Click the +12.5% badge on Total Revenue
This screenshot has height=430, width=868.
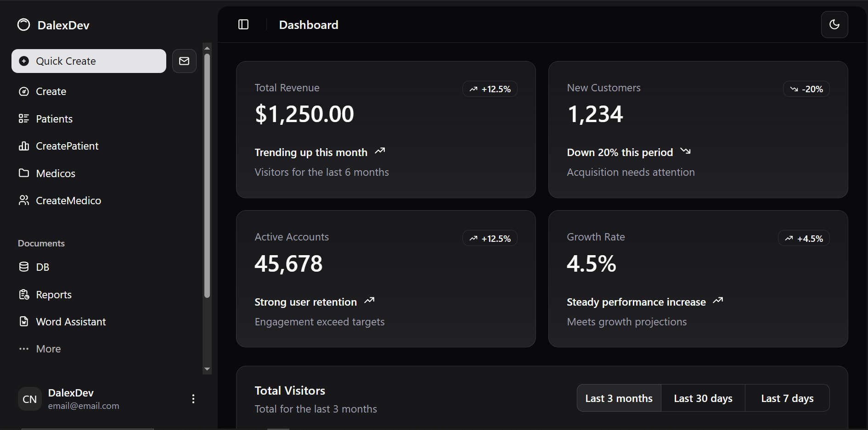click(x=490, y=89)
